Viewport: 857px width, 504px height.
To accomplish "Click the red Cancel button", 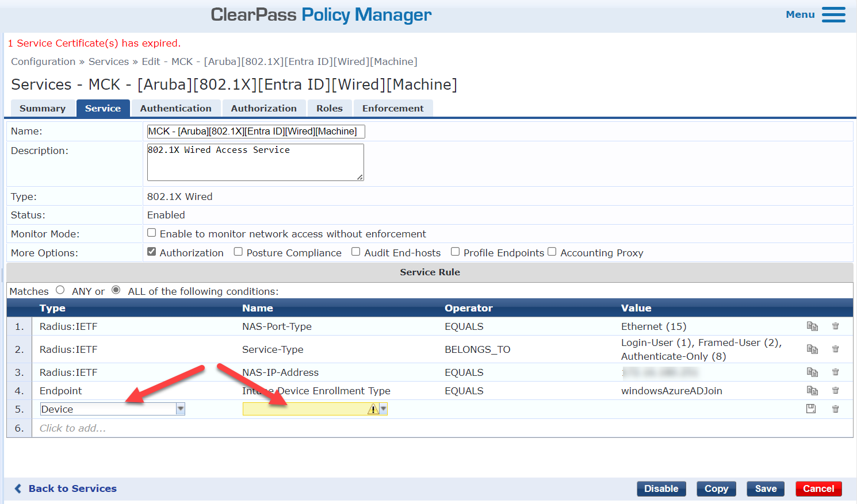I will [x=818, y=489].
